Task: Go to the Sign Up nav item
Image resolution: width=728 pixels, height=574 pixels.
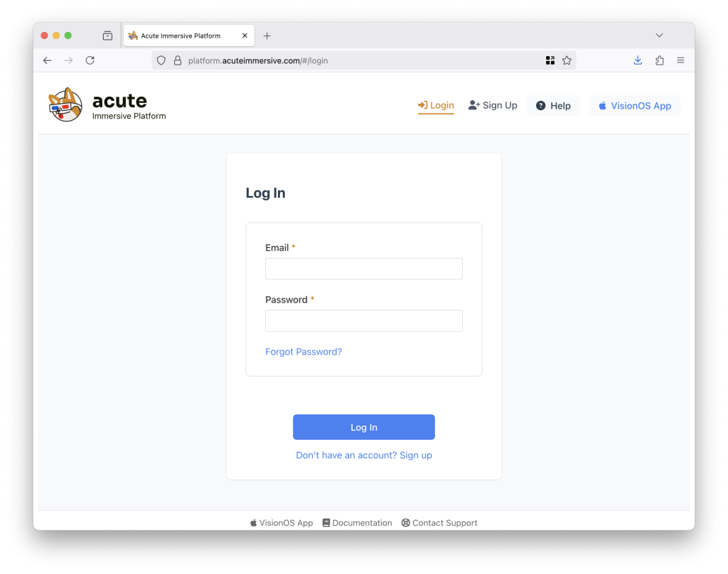Action: click(493, 105)
